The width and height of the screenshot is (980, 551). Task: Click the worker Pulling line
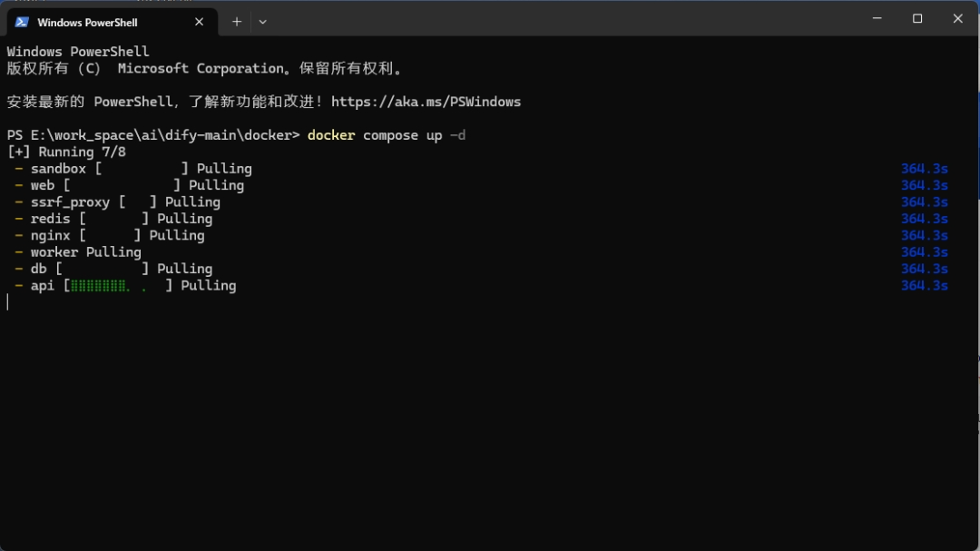pyautogui.click(x=78, y=252)
